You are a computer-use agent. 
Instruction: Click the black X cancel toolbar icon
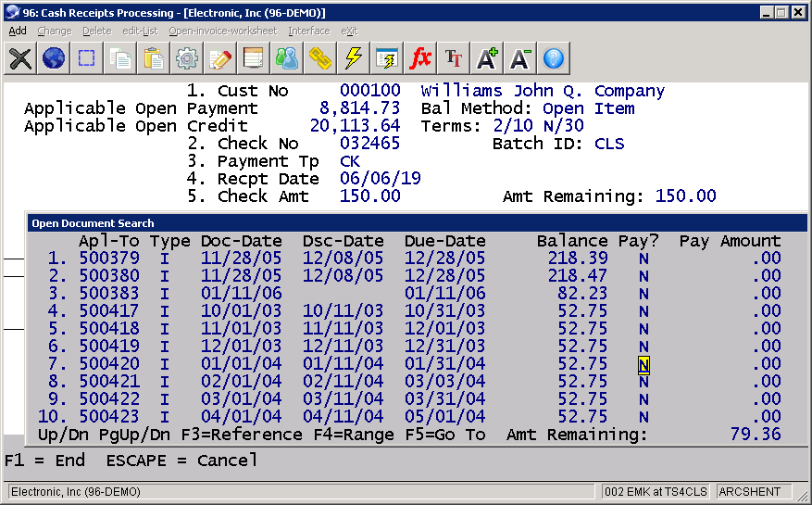[x=20, y=58]
